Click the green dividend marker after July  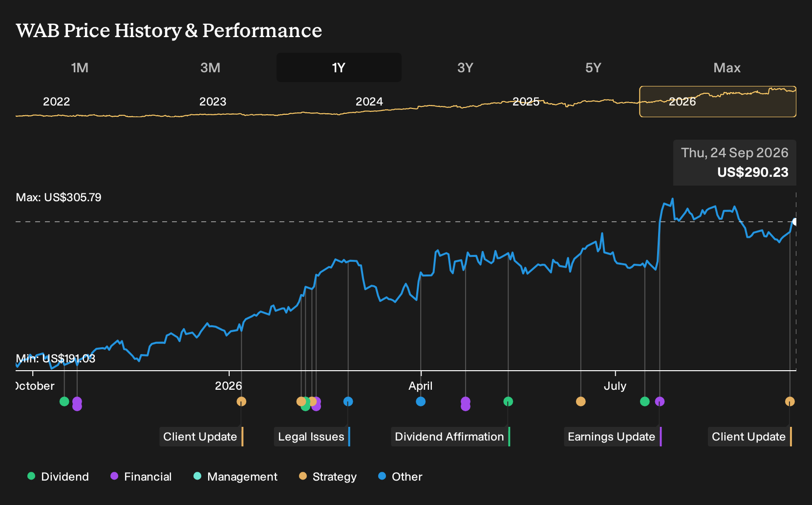point(645,401)
